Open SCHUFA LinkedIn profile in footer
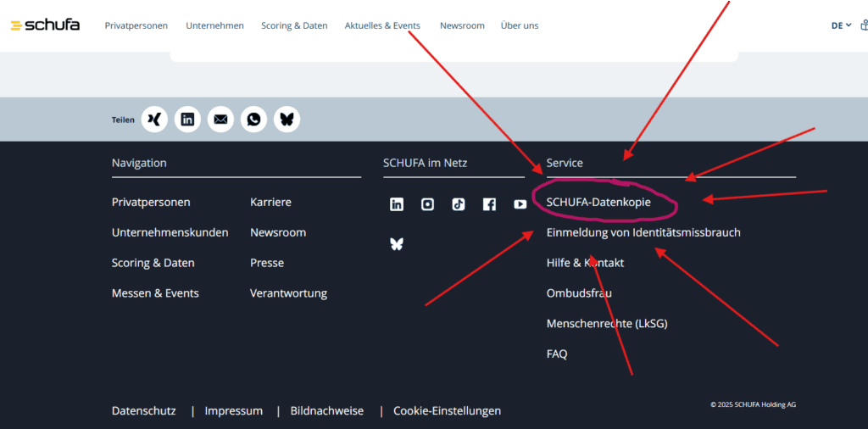 [397, 204]
